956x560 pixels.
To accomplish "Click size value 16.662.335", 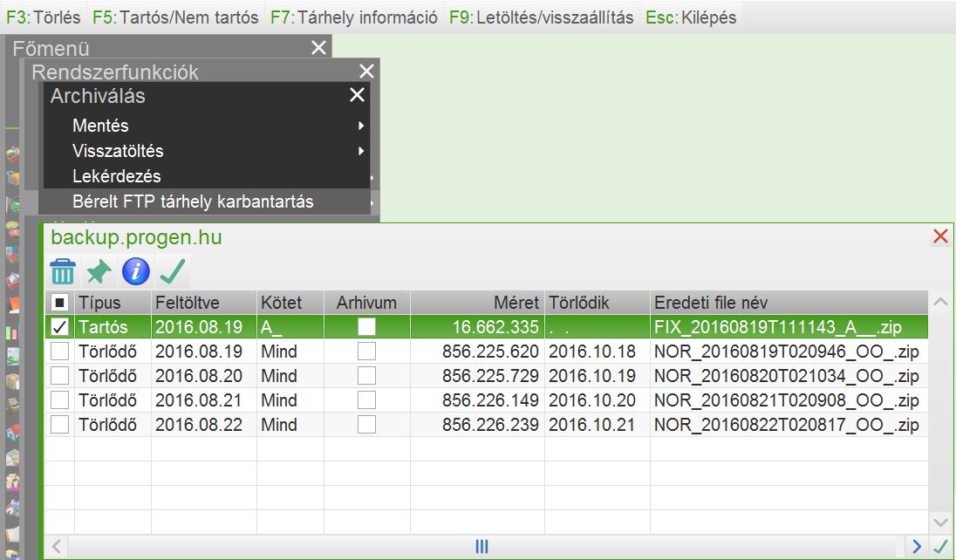I will coord(495,327).
